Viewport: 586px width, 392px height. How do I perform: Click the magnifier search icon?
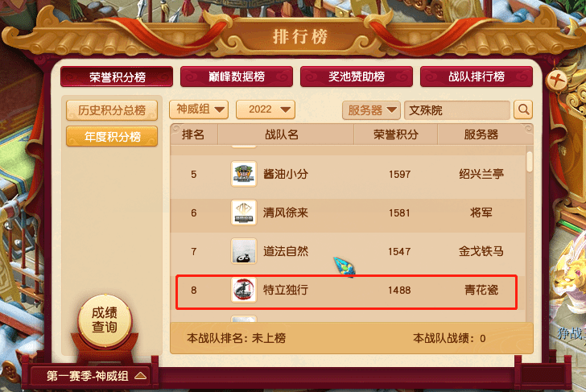click(523, 109)
